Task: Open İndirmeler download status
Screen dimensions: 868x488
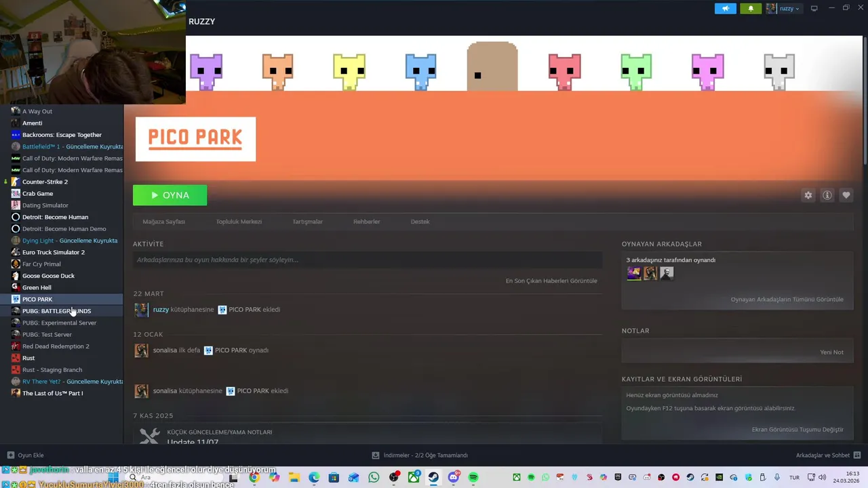Action: 420,455
